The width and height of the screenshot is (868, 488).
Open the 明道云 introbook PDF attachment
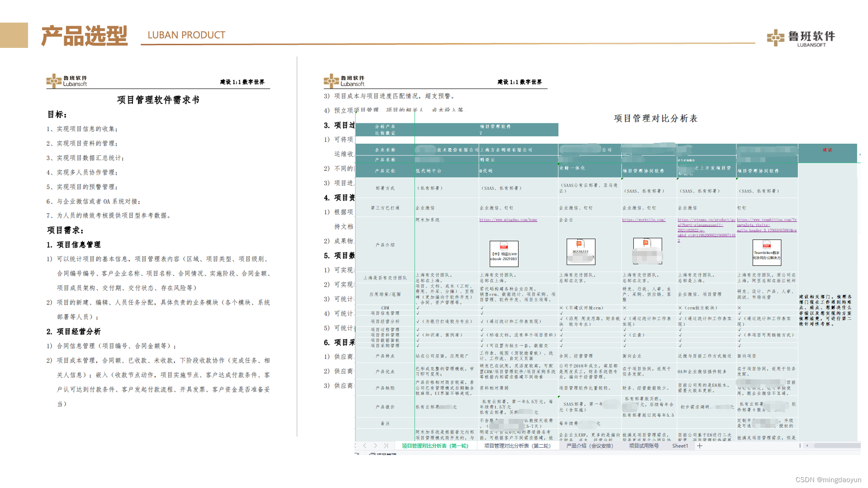point(504,253)
